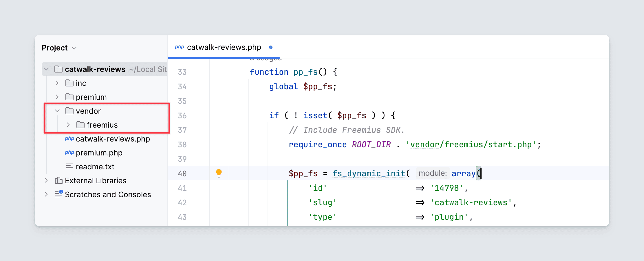Click the fs_dynamic_init function call
The width and height of the screenshot is (644, 261).
tap(369, 173)
